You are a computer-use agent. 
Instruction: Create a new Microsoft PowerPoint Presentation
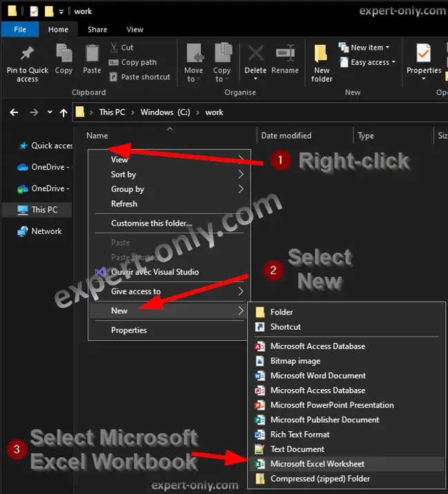coord(347,405)
